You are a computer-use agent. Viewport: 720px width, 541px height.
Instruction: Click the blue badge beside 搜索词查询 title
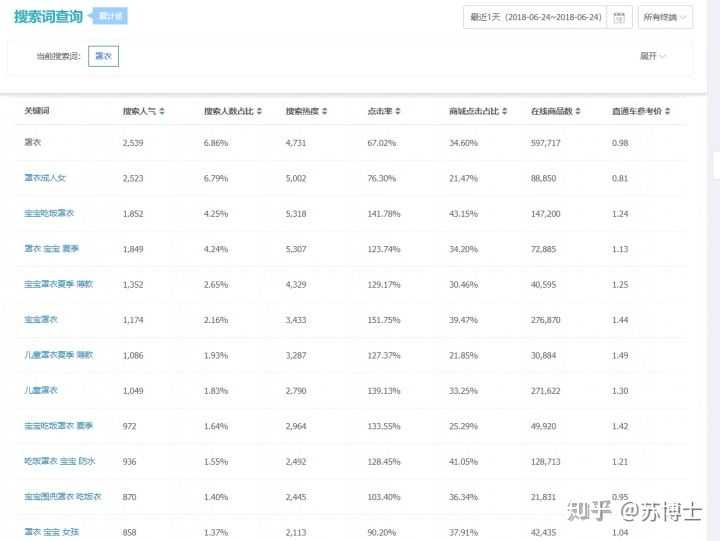[108, 17]
